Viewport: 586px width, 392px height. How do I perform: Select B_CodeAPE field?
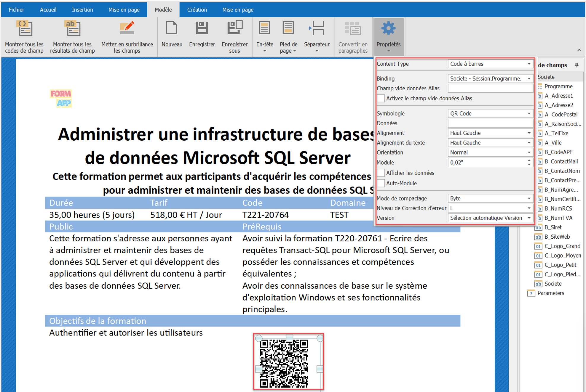pyautogui.click(x=558, y=152)
